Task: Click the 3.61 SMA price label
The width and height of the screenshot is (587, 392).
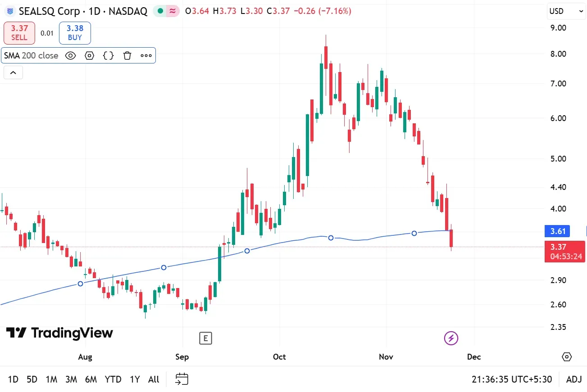Action: pyautogui.click(x=558, y=231)
